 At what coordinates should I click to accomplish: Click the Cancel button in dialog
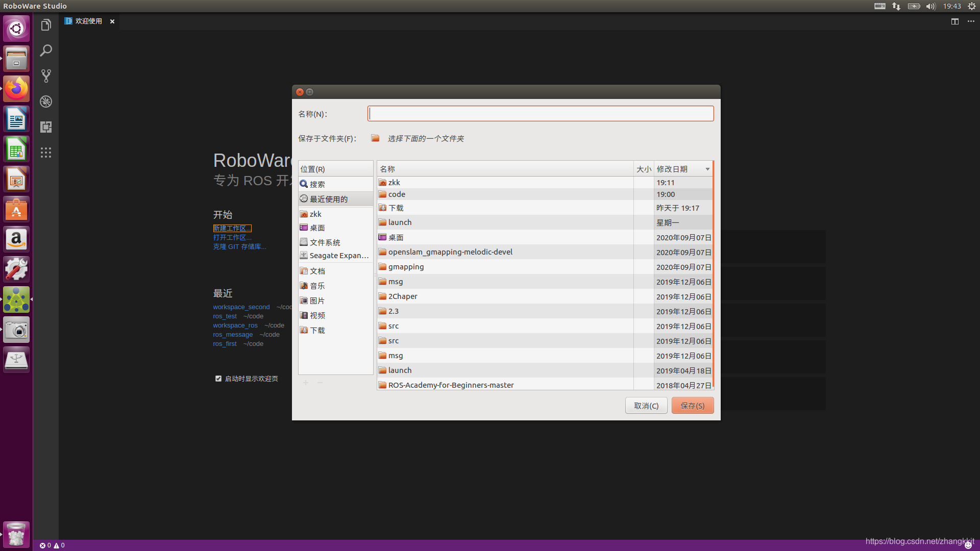(x=646, y=406)
